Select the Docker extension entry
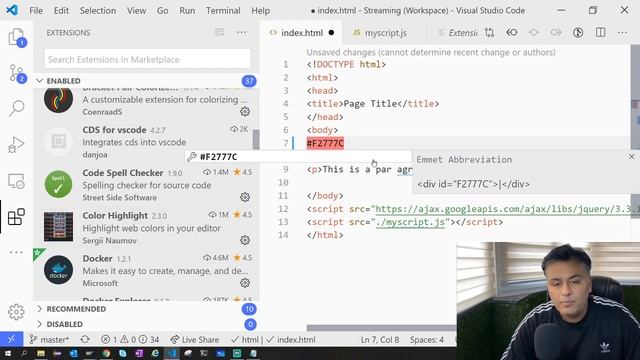Viewport: 640px width, 360px height. point(145,271)
